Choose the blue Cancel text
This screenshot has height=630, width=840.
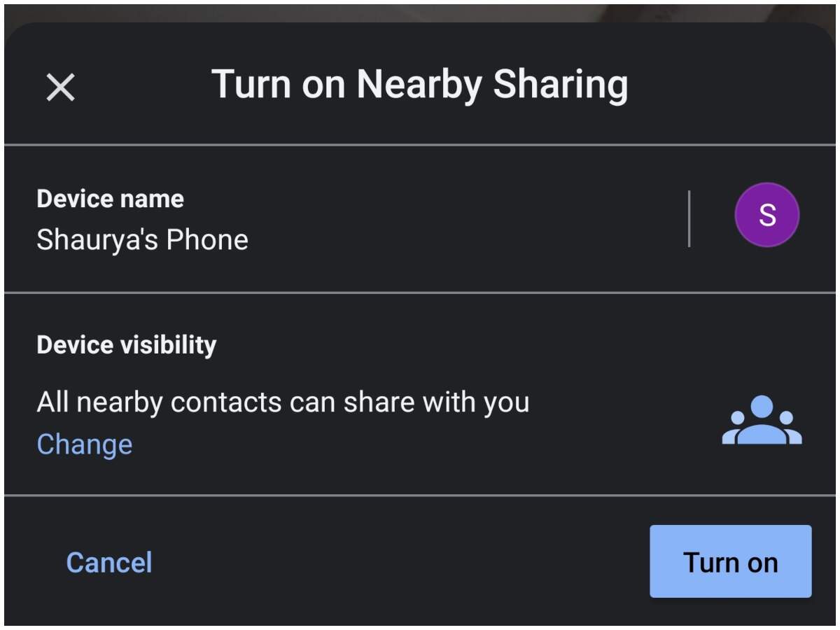pyautogui.click(x=109, y=563)
